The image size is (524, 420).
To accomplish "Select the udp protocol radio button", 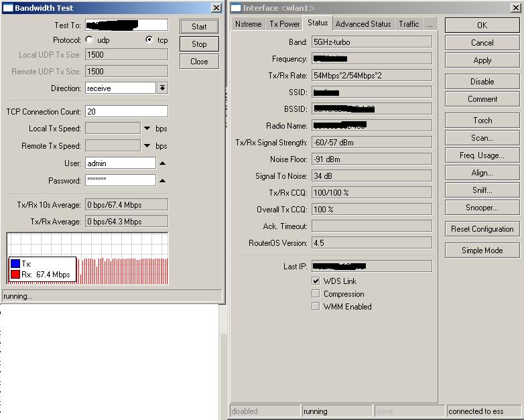I will (89, 40).
